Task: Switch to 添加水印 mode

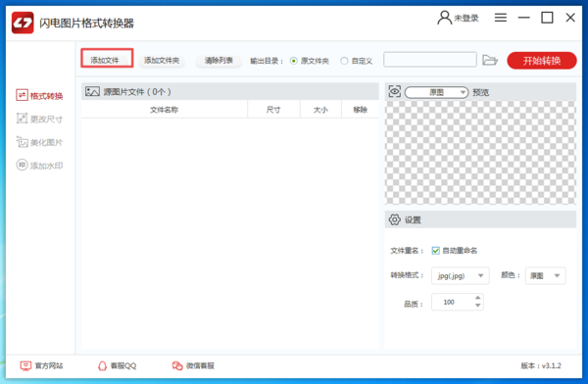Action: click(x=39, y=166)
